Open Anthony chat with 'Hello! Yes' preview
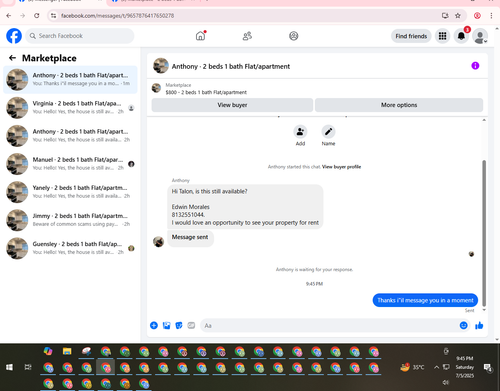 (70, 136)
